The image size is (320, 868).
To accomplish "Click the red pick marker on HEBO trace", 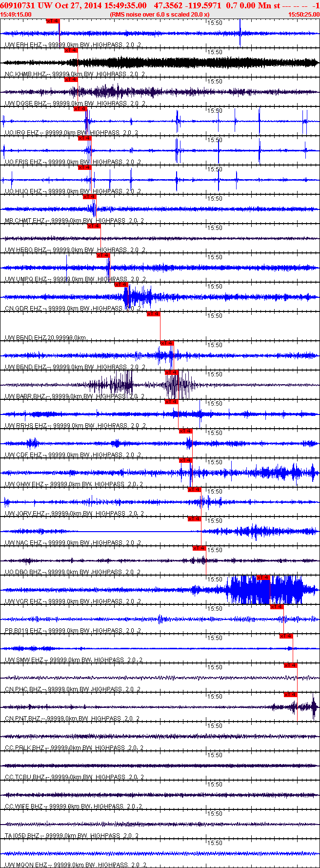I will click(x=94, y=226).
